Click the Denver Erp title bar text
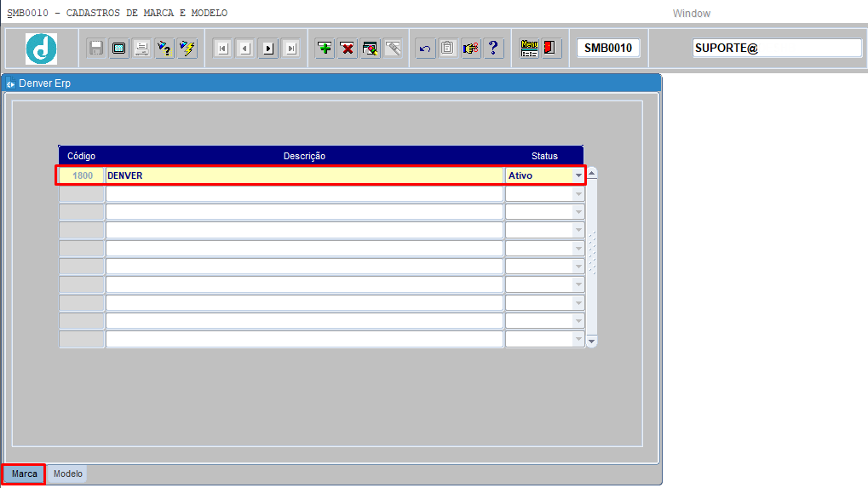This screenshot has height=488, width=868. (x=45, y=83)
